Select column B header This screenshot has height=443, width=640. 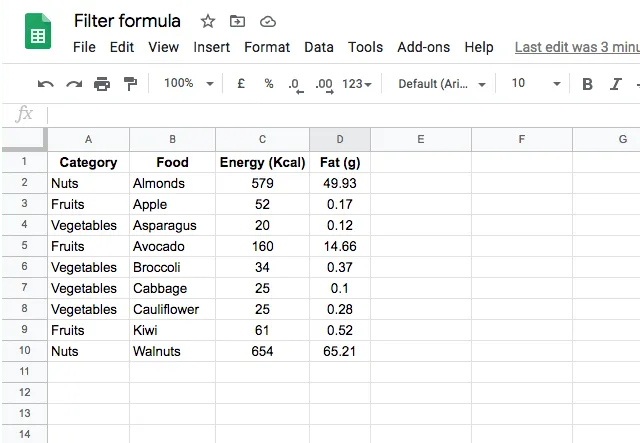coord(173,140)
